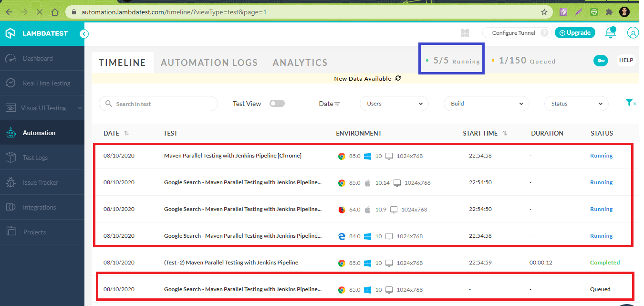Open the user profile icon
The image size is (644, 306).
[633, 32]
